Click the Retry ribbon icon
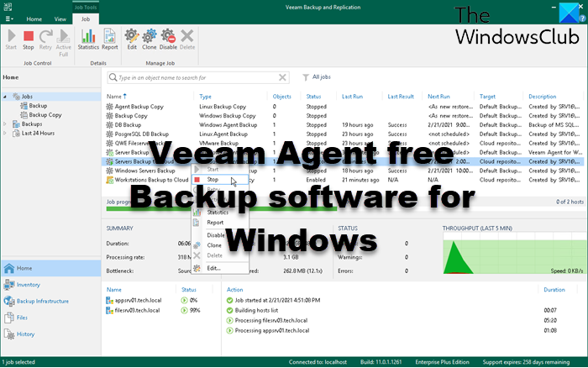The height and width of the screenshot is (368, 588). pos(45,39)
